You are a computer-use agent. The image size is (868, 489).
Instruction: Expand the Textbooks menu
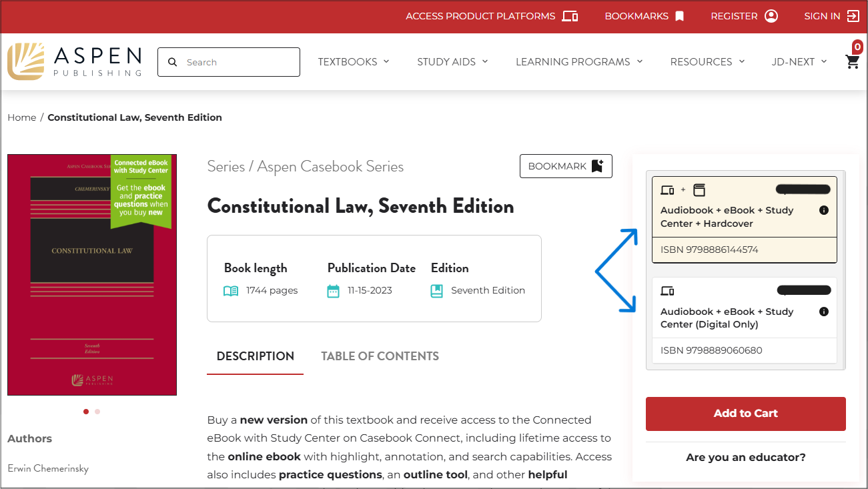pyautogui.click(x=354, y=61)
